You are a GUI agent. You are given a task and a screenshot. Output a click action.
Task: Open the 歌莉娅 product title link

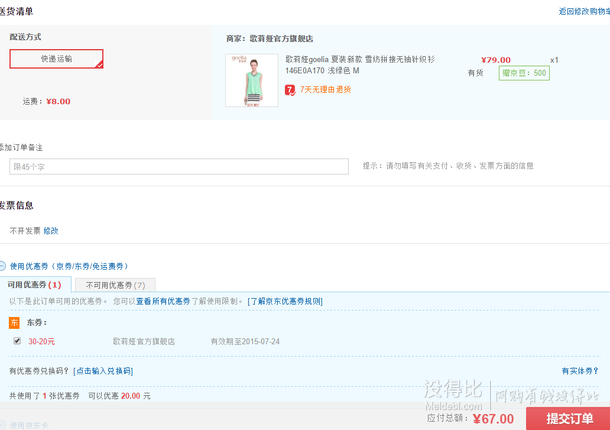click(360, 60)
